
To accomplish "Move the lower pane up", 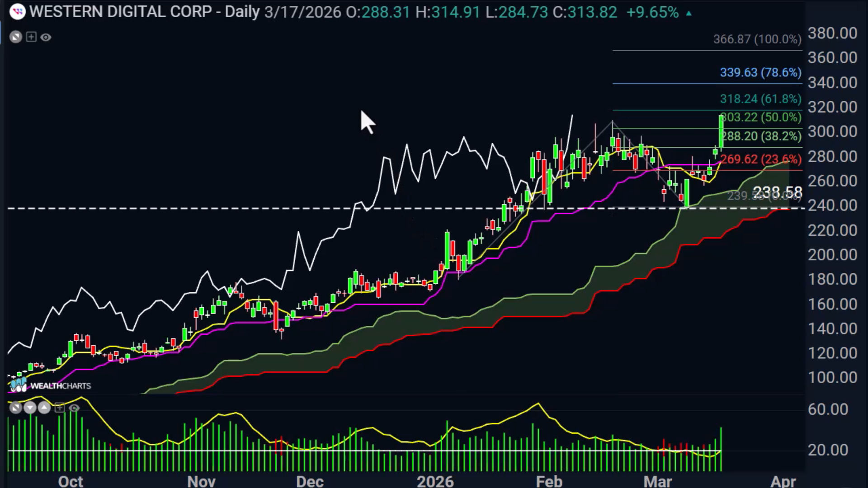I will [x=44, y=408].
